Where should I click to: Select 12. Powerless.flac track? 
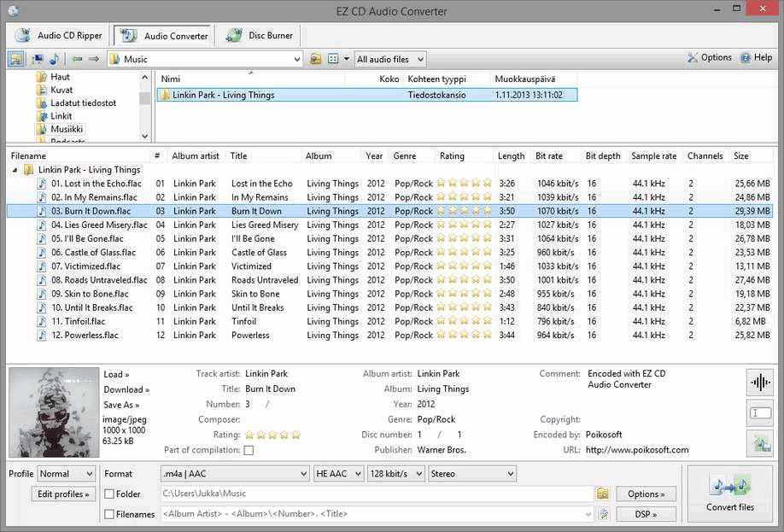pos(85,335)
